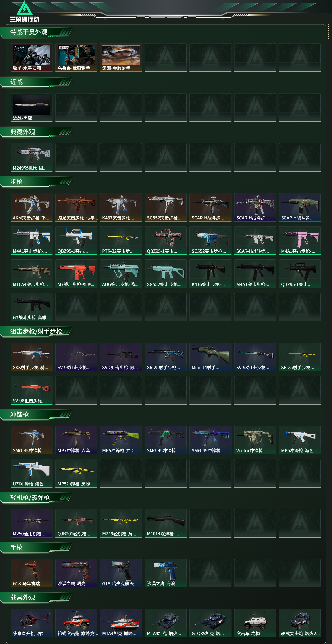The image size is (332, 644).
Task: Select the MP5冲锋枪-弄臣 skin
Action: pos(121,440)
